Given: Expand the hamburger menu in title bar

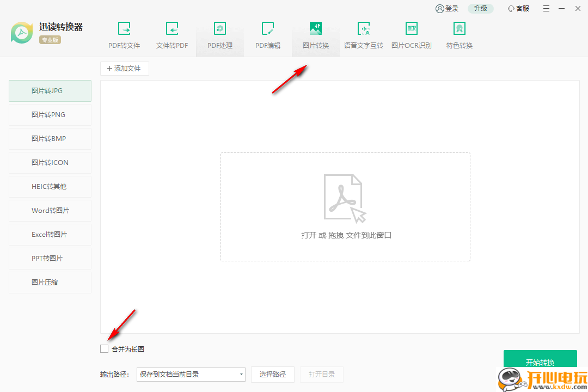Looking at the screenshot, I should pyautogui.click(x=546, y=9).
